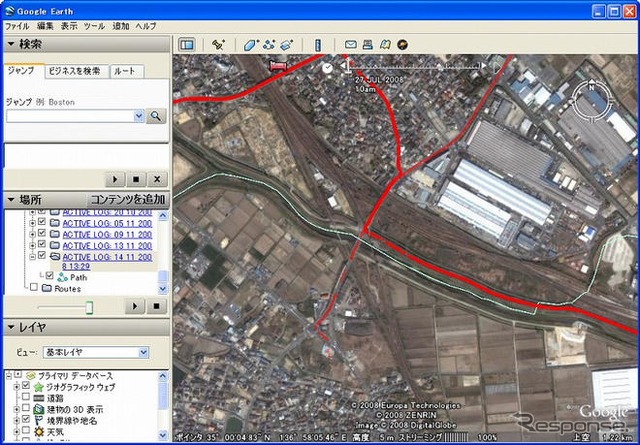
Task: Click the places opacity slider handle
Action: coord(89,307)
